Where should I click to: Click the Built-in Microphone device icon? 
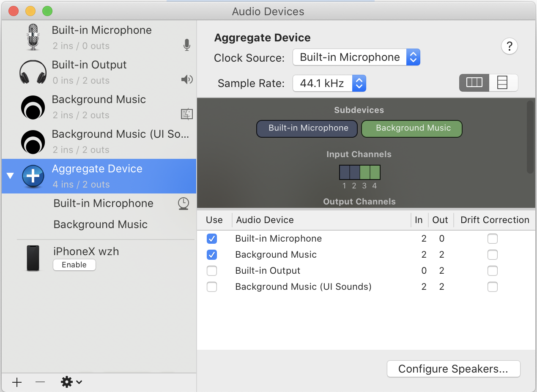tap(33, 38)
